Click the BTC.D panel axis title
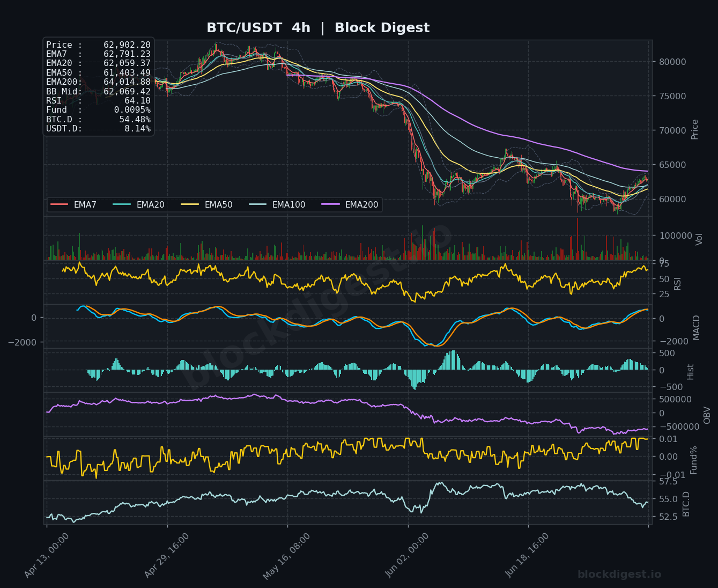This screenshot has width=718, height=588. click(687, 504)
